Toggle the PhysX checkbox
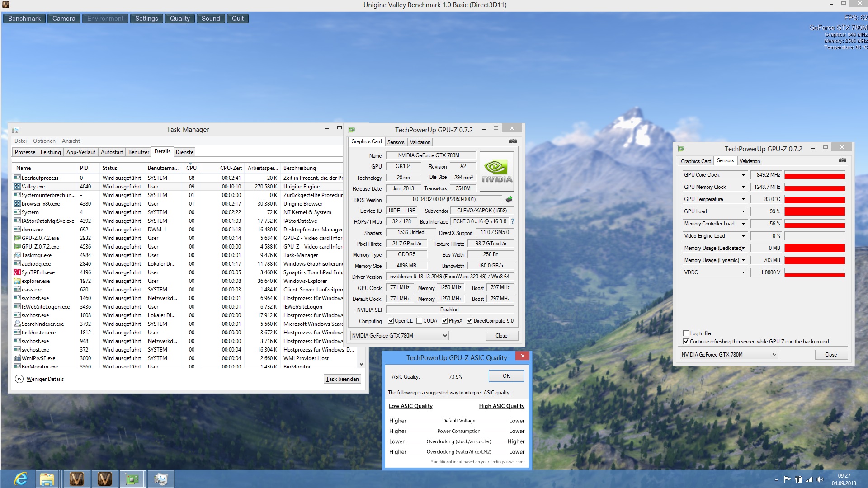Viewport: 868px width, 488px height. (445, 321)
